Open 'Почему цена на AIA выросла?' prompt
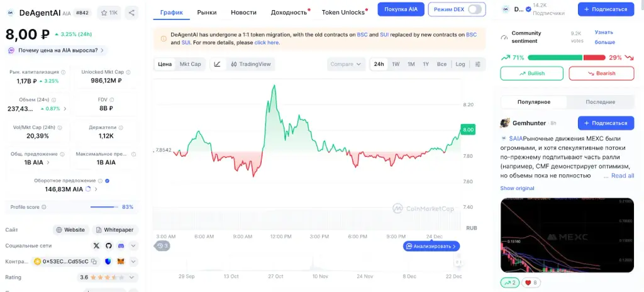Screen dimensions: 644x292 tap(57, 50)
